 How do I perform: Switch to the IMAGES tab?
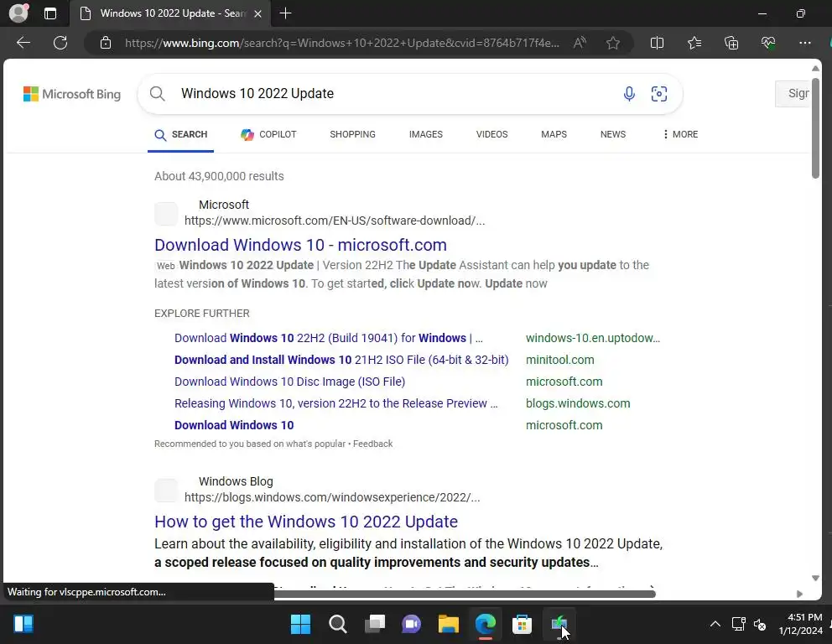tap(425, 135)
